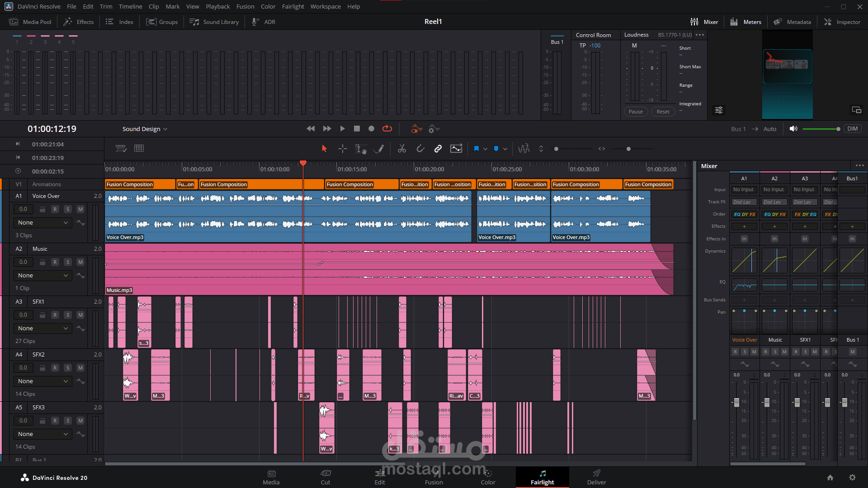
Task: Open the None dropdown on SFX2 track
Action: (42, 381)
